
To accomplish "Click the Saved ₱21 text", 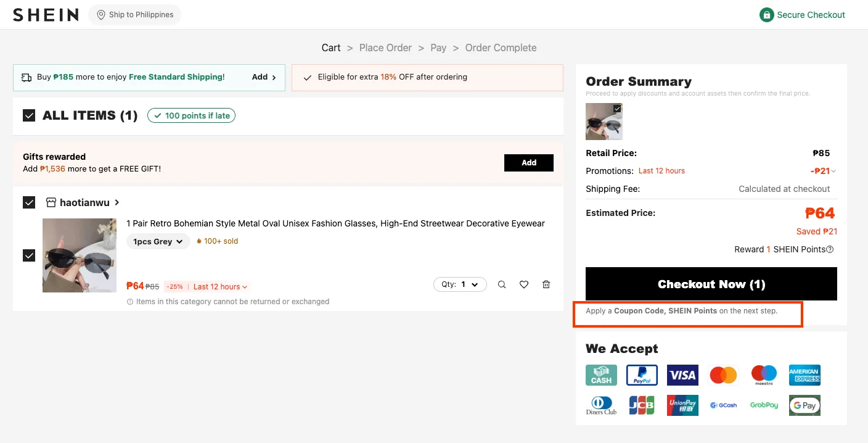I will point(817,231).
